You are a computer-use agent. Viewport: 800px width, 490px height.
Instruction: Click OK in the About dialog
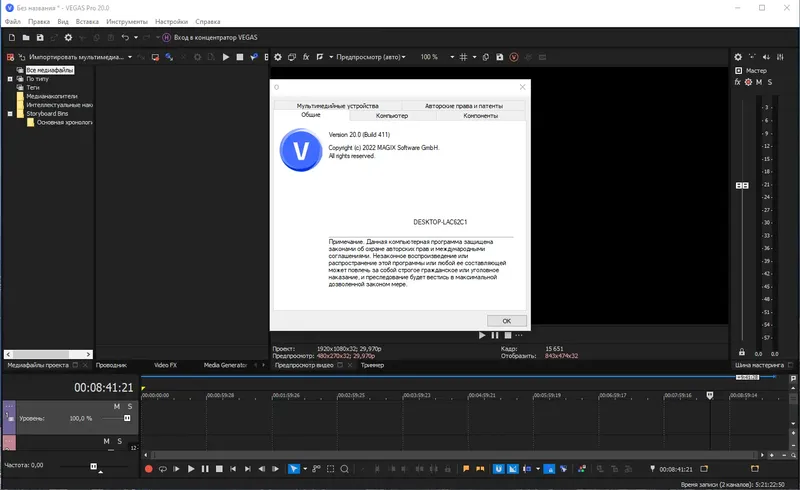(507, 321)
